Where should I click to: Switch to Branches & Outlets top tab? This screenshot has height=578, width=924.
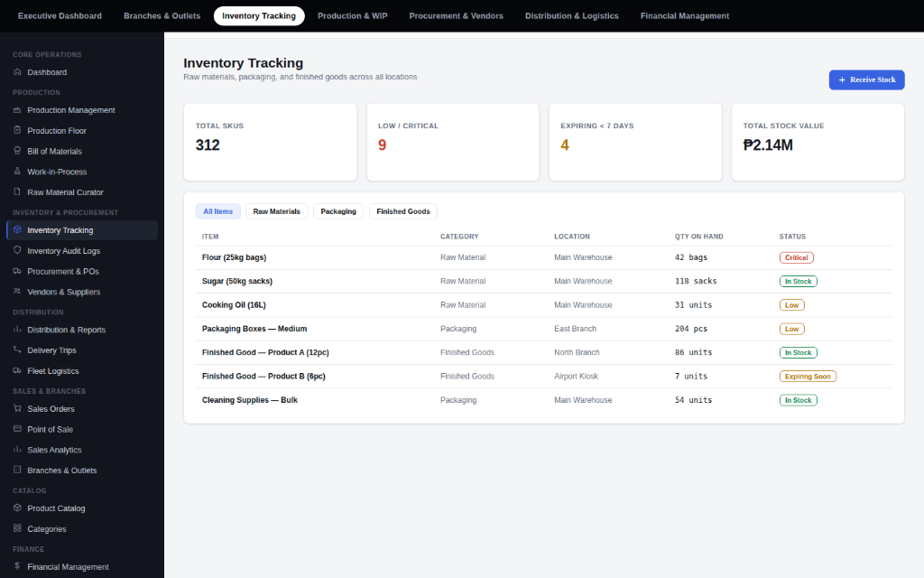click(162, 16)
